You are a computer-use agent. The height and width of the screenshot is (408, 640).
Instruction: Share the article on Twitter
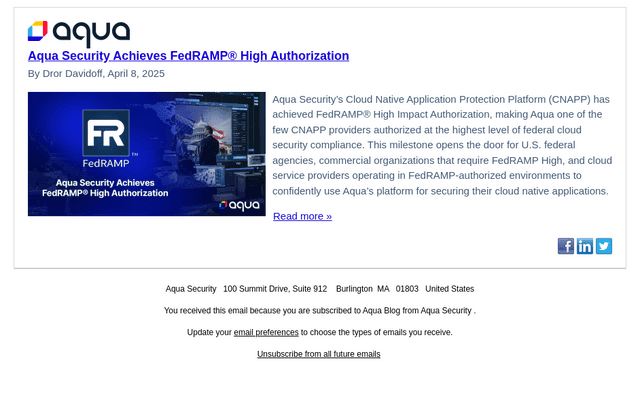pyautogui.click(x=604, y=246)
